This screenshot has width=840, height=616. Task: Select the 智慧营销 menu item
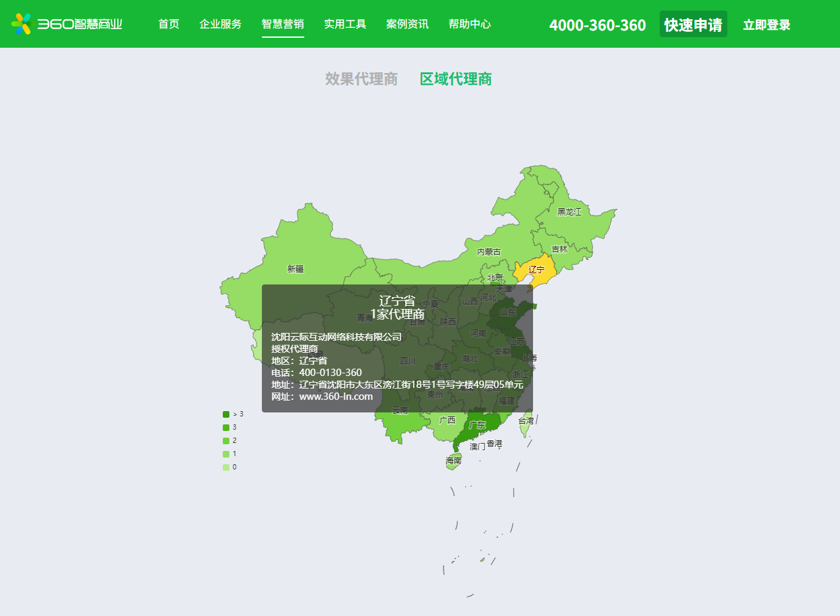coord(283,25)
